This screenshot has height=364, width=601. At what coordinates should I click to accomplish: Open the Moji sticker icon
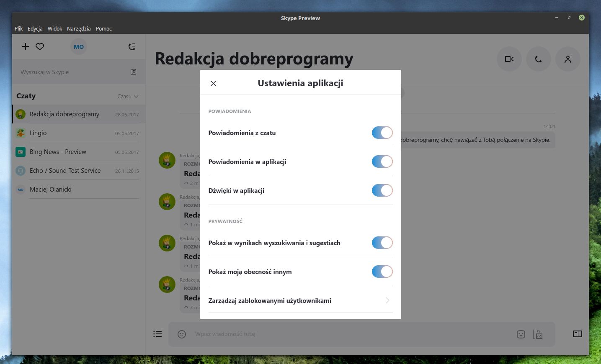[x=521, y=334]
